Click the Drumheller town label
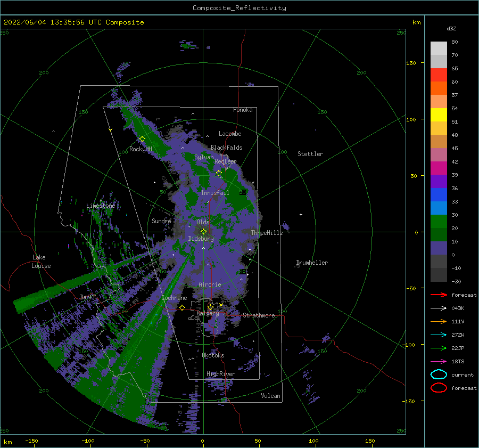The height and width of the screenshot is (448, 479). [312, 263]
